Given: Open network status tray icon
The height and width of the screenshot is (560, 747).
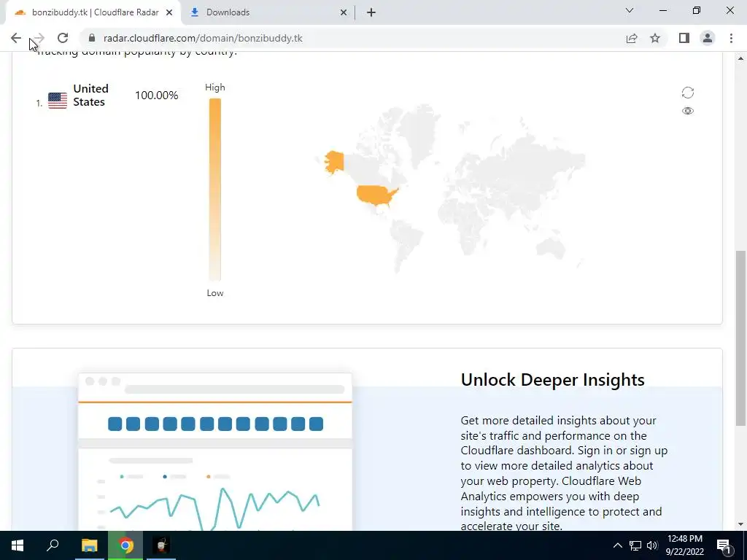Looking at the screenshot, I should point(635,545).
